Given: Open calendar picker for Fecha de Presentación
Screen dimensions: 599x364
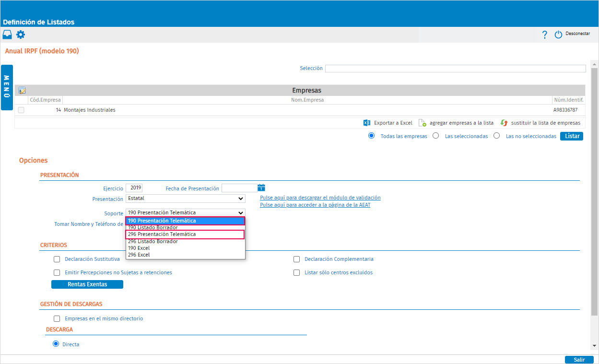Looking at the screenshot, I should click(x=261, y=188).
